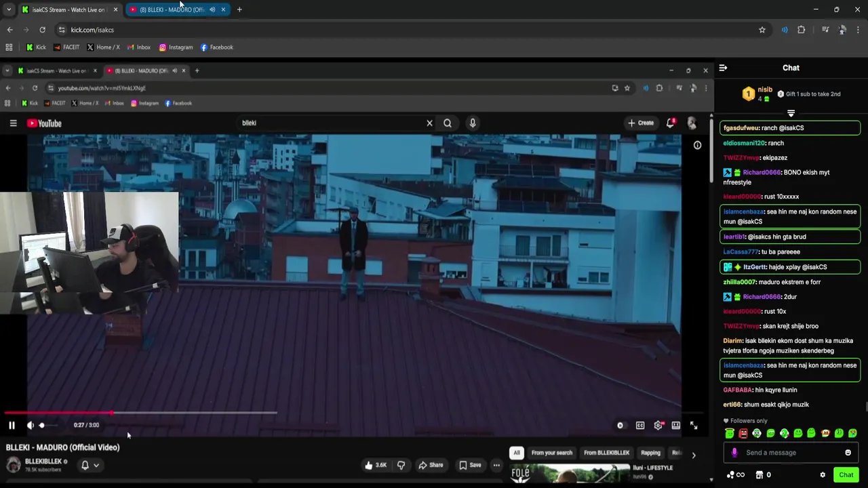Click the purple microphone icon in message box

pyautogui.click(x=734, y=453)
